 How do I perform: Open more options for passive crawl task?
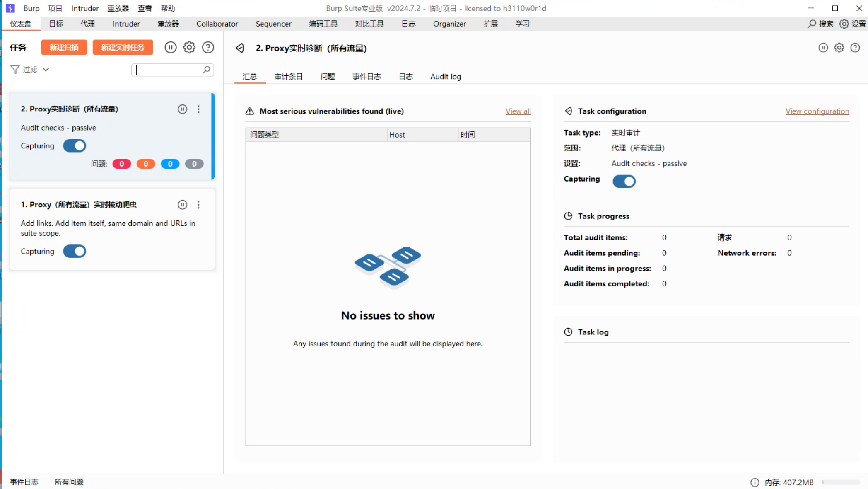[198, 205]
